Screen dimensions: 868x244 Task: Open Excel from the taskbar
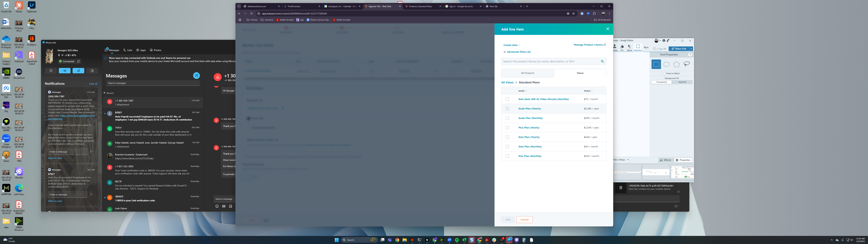[464, 240]
